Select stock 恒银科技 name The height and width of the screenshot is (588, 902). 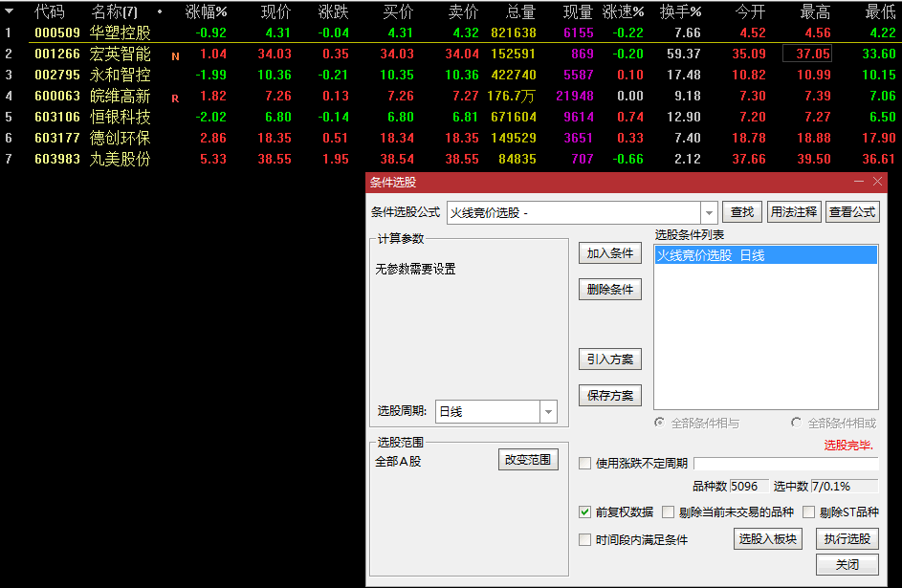[x=120, y=117]
